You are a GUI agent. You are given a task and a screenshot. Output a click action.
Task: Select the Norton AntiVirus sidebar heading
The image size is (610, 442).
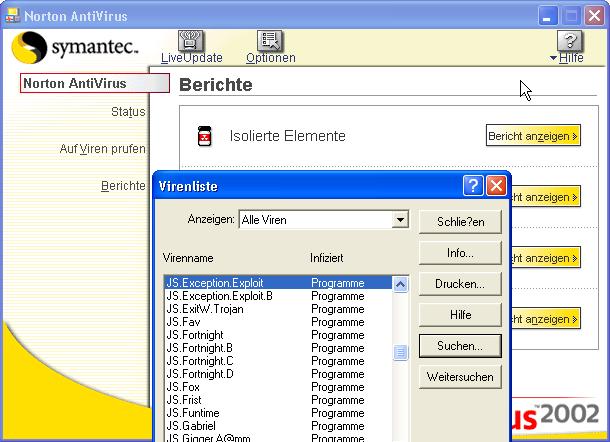click(x=95, y=83)
